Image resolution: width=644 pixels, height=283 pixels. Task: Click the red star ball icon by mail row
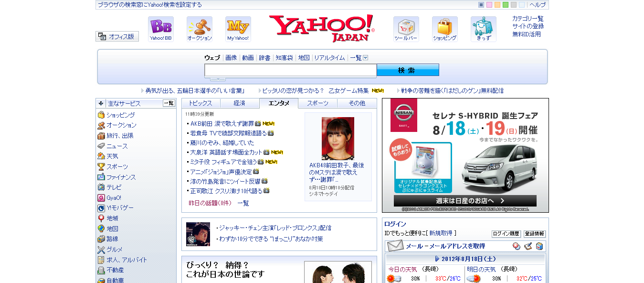(x=517, y=246)
